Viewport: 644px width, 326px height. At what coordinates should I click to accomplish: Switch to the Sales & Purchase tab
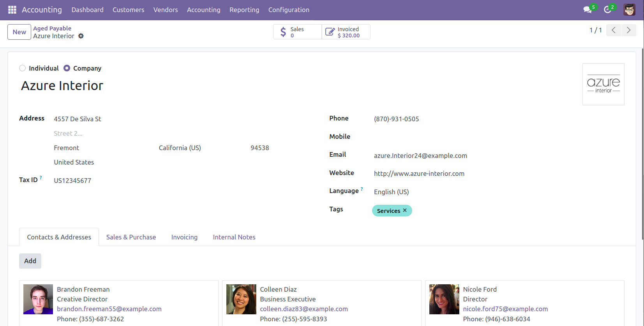click(x=131, y=237)
